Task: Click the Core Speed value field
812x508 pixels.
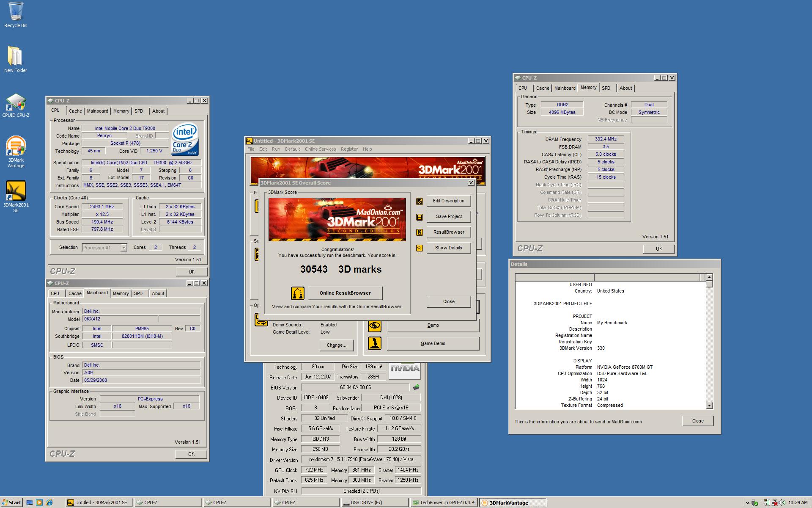Action: [x=102, y=207]
